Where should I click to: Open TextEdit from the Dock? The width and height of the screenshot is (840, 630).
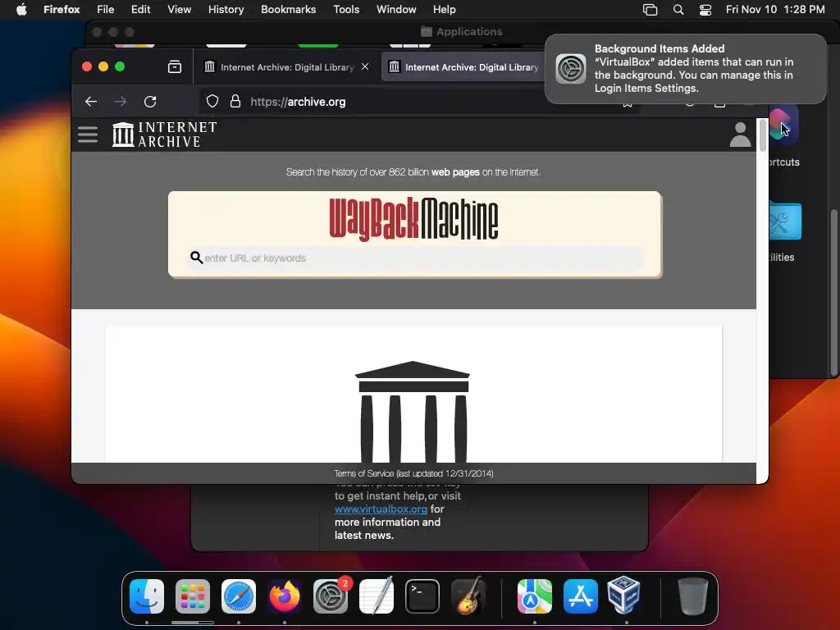click(376, 596)
